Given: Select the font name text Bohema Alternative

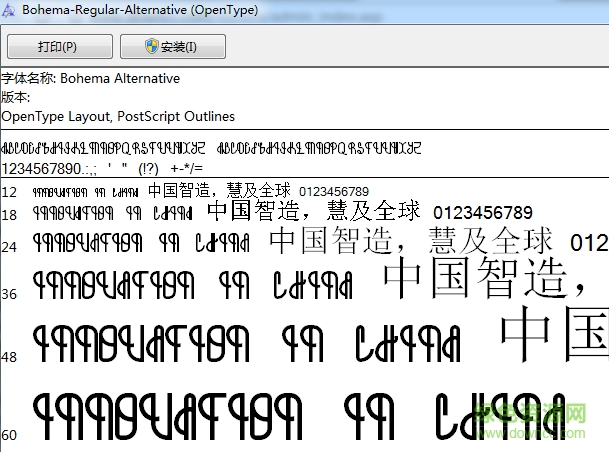Looking at the screenshot, I should click(120, 78).
